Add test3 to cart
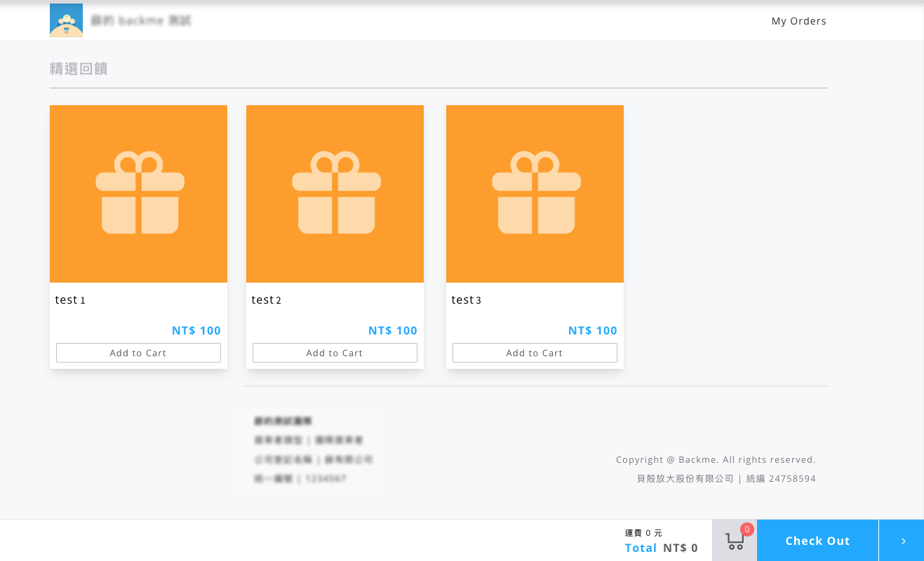 [535, 353]
